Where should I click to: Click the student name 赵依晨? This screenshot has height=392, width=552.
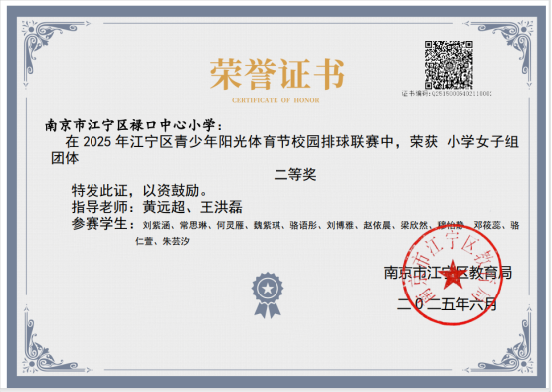[x=377, y=225]
